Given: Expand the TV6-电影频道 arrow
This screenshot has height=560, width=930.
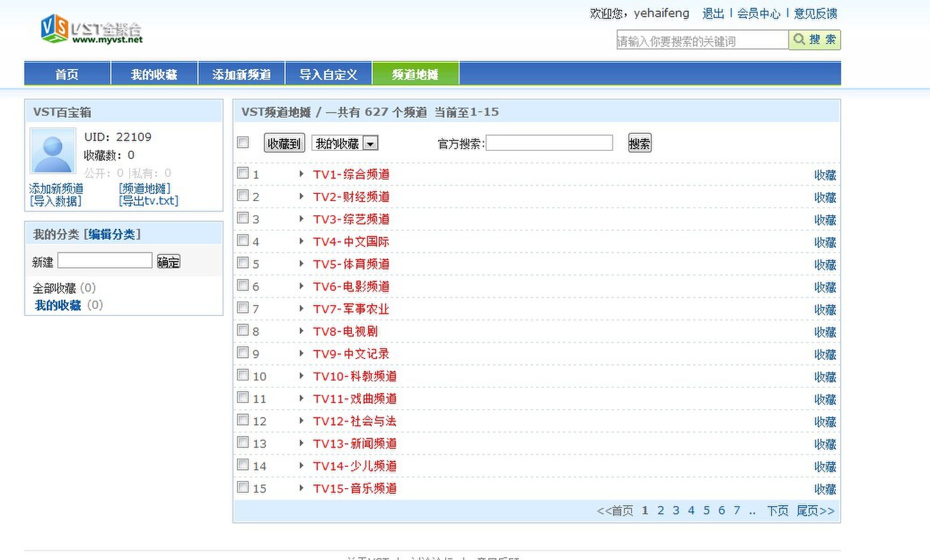Looking at the screenshot, I should [302, 286].
